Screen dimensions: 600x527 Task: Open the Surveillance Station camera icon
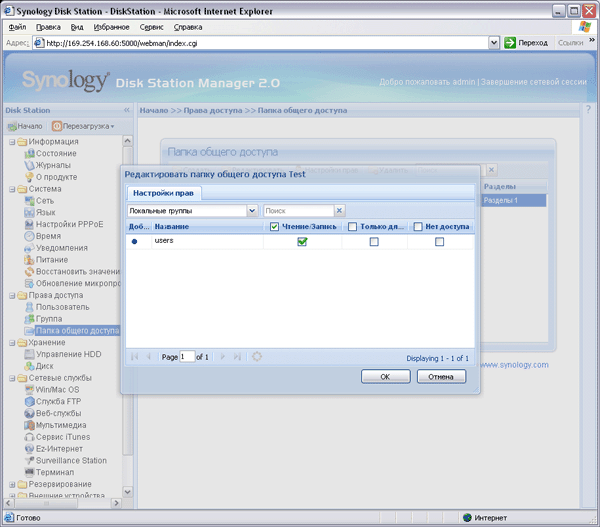pos(29,461)
